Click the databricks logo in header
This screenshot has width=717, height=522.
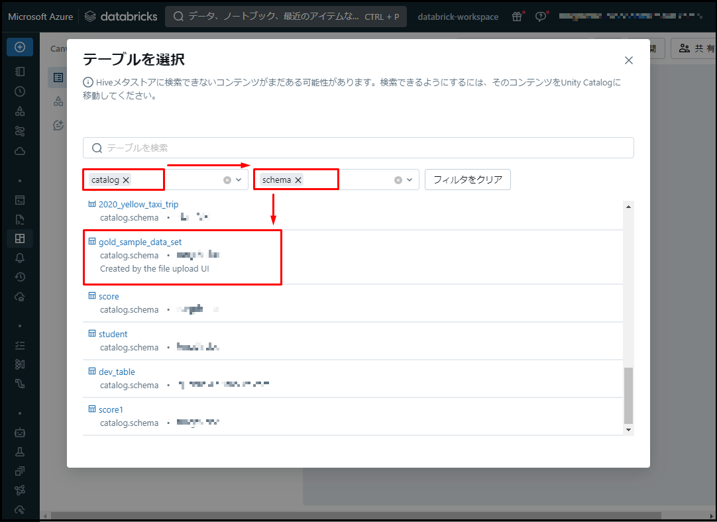coord(121,16)
